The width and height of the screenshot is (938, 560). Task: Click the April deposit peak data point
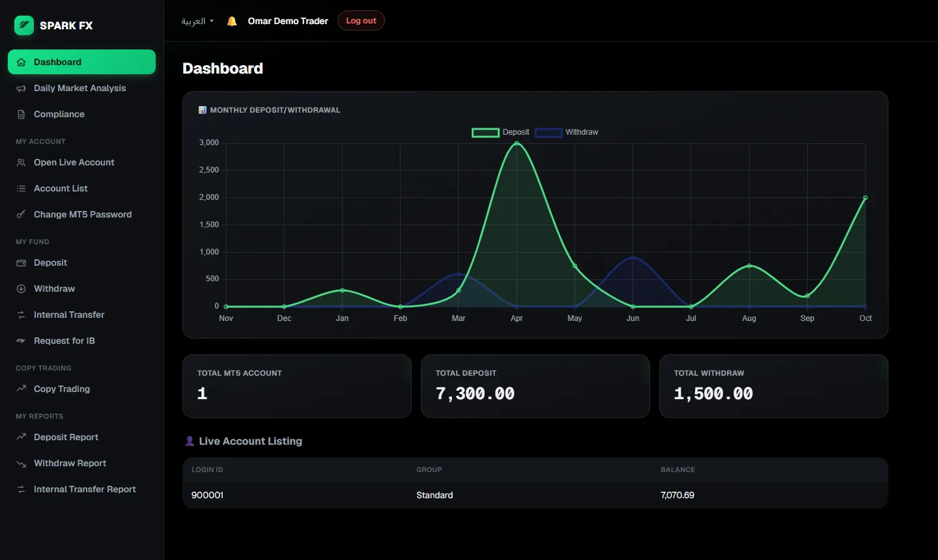(517, 143)
